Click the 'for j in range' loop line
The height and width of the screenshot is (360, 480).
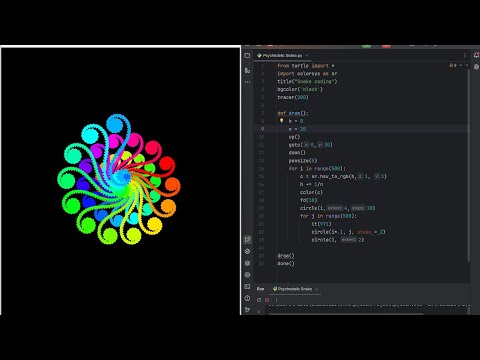pyautogui.click(x=328, y=216)
